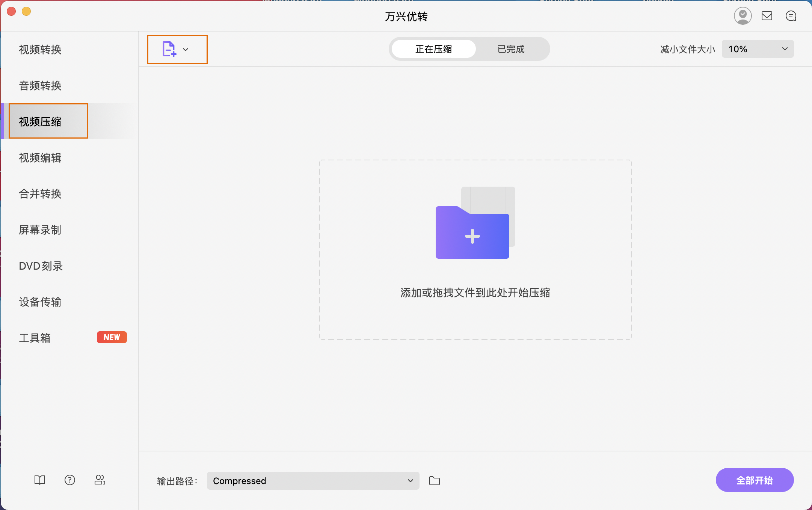The width and height of the screenshot is (812, 510).
Task: Click the help question-mark icon
Action: [x=70, y=480]
